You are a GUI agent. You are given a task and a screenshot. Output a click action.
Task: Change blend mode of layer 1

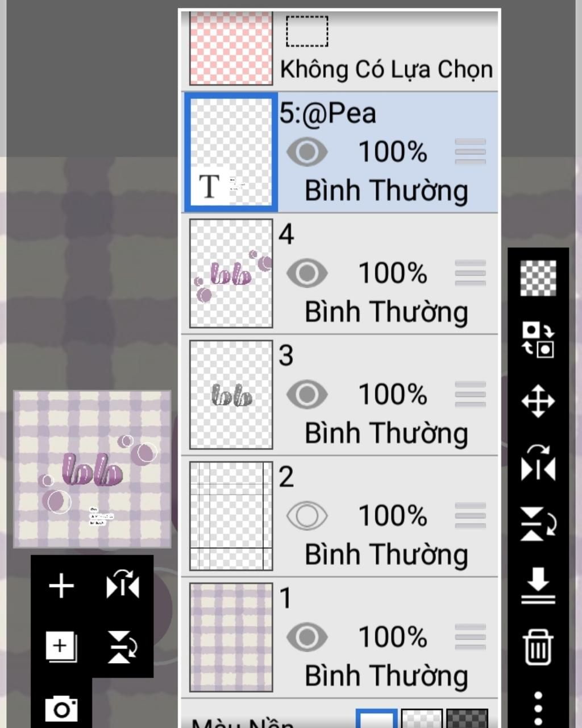(386, 676)
